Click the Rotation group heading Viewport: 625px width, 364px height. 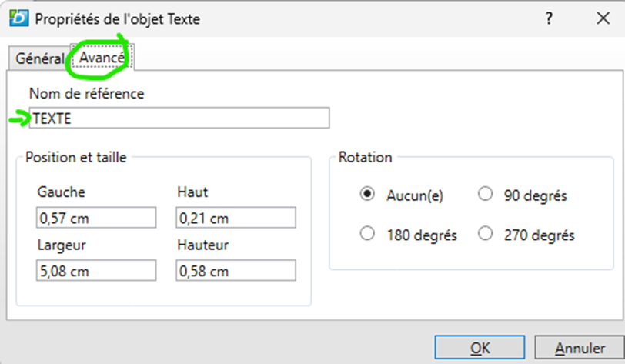(365, 157)
